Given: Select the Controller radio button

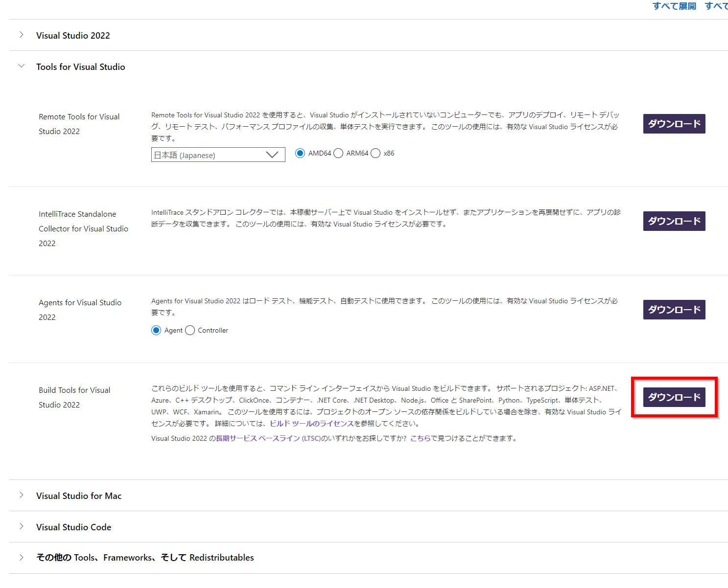Looking at the screenshot, I should 190,330.
